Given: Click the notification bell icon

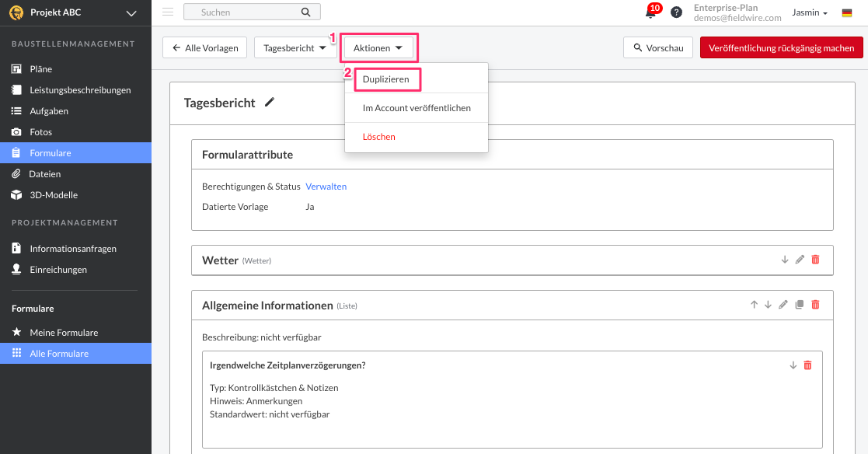Looking at the screenshot, I should (x=650, y=12).
